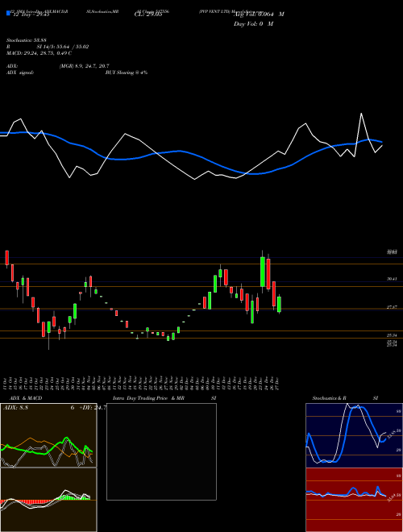Click the blue 12-day SMA legend square

[8, 14]
